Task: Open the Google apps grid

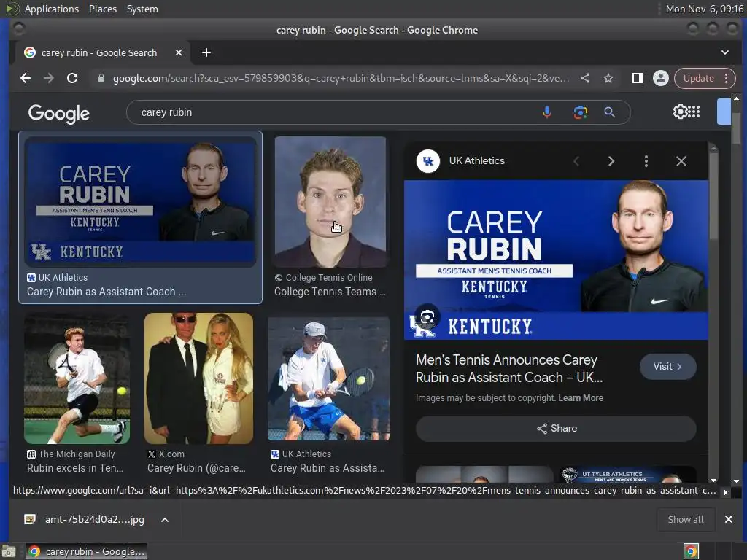Action: tap(694, 112)
